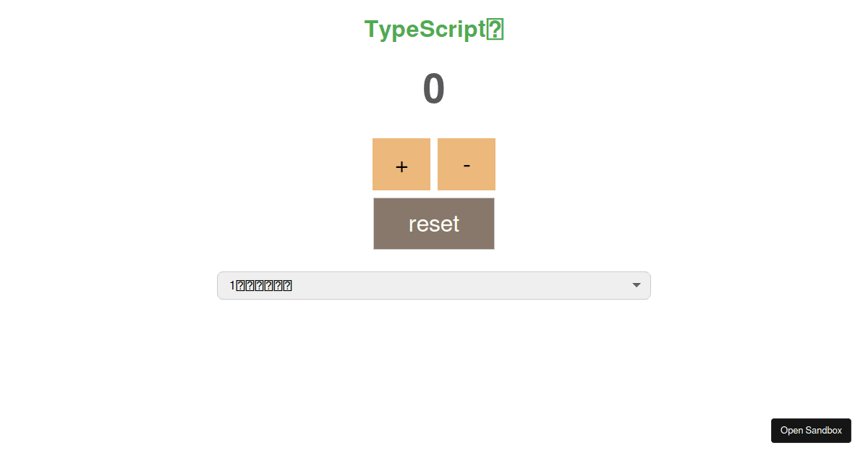868x456 pixels.
Task: Click the green TypeScript heading
Action: [x=433, y=30]
